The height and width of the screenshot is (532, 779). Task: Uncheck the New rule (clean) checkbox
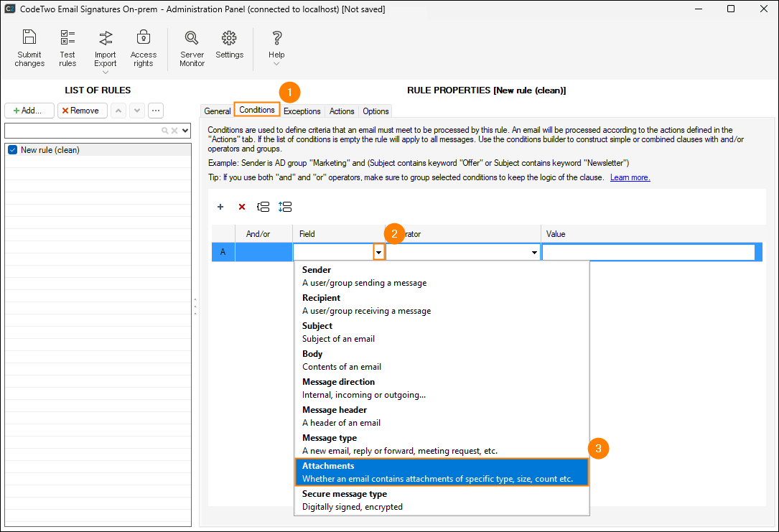[12, 150]
